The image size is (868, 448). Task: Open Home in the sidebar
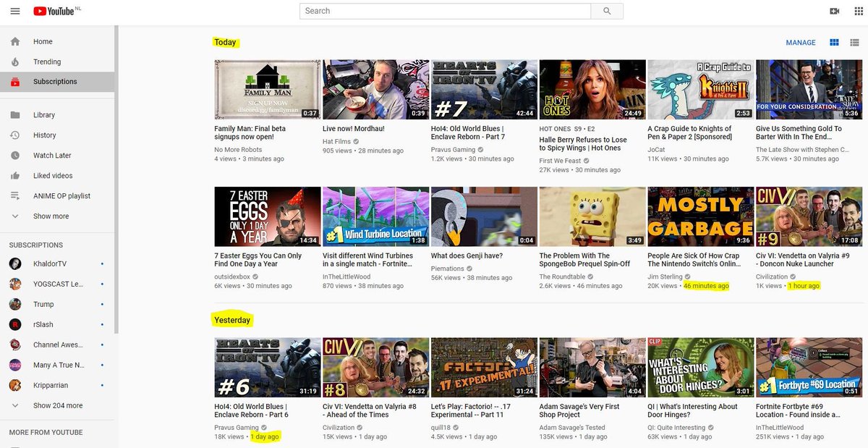click(x=57, y=42)
